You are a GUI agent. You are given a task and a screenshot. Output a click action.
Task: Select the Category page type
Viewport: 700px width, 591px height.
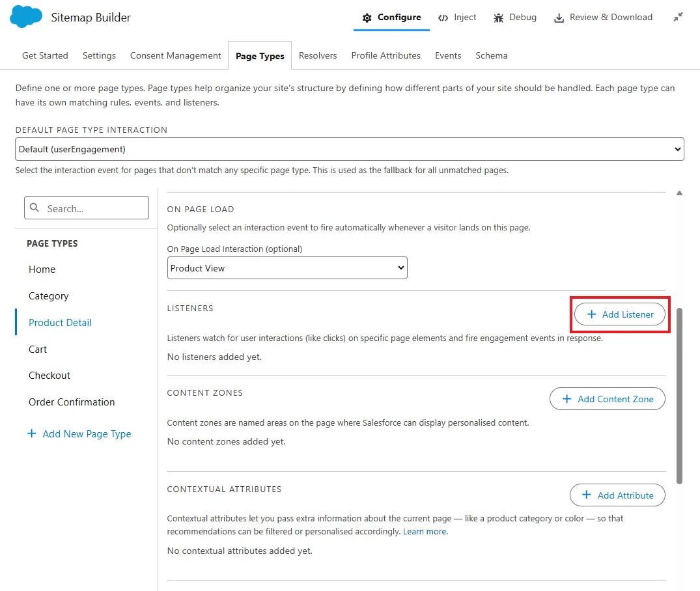tap(49, 296)
